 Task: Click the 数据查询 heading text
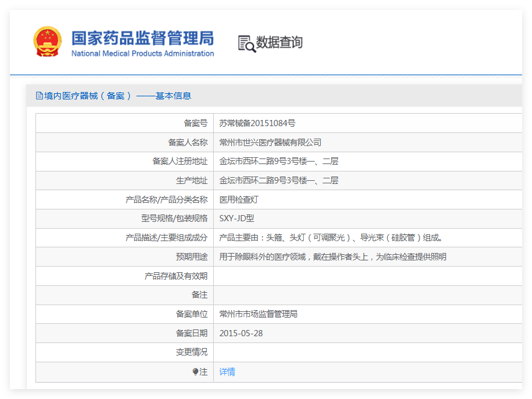click(279, 42)
